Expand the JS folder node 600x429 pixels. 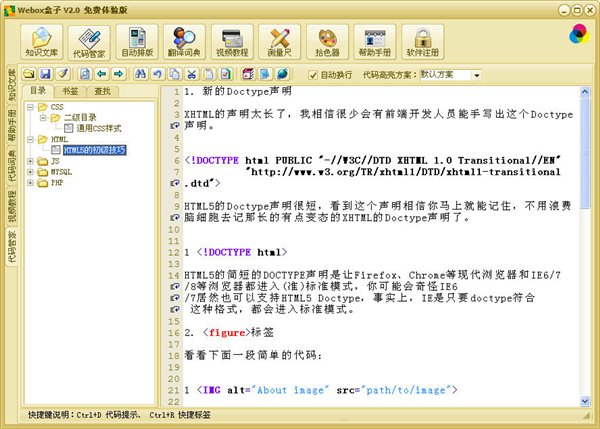click(x=30, y=161)
